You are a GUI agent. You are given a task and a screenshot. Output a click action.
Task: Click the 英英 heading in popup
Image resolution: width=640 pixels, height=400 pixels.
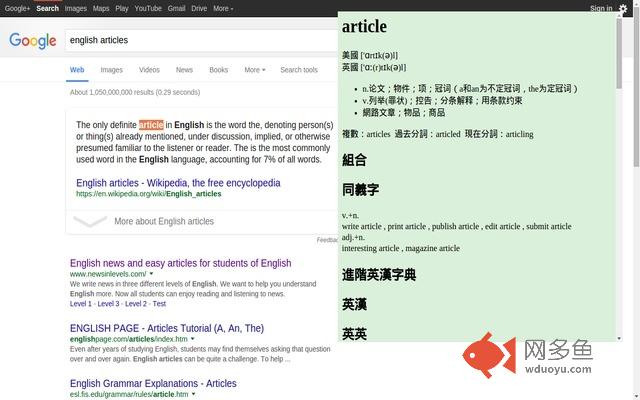(x=354, y=334)
